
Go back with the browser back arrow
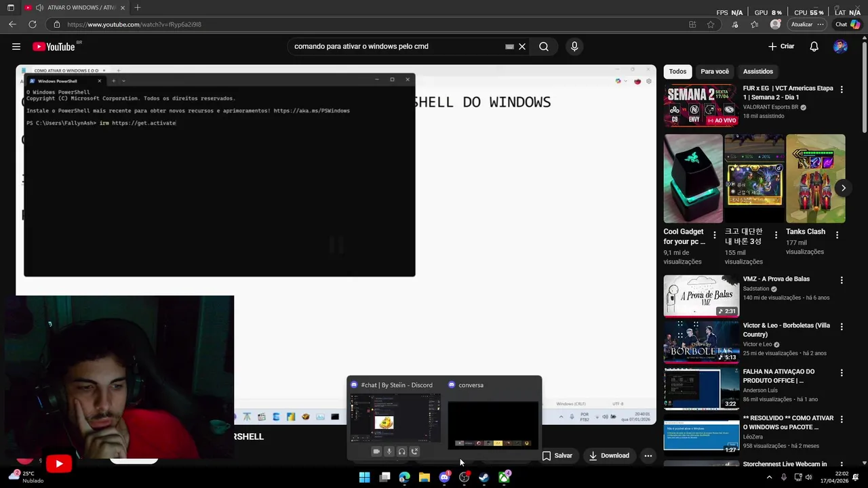point(12,24)
